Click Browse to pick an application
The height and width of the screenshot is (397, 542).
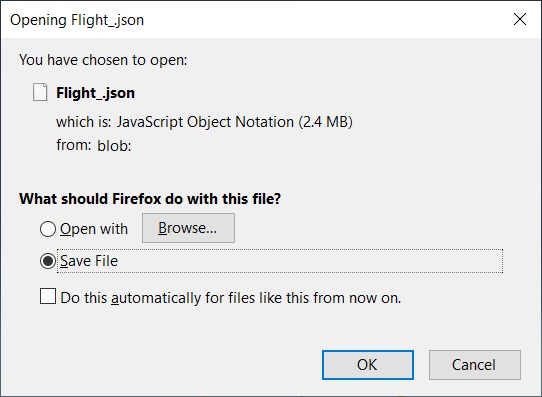[x=188, y=228]
